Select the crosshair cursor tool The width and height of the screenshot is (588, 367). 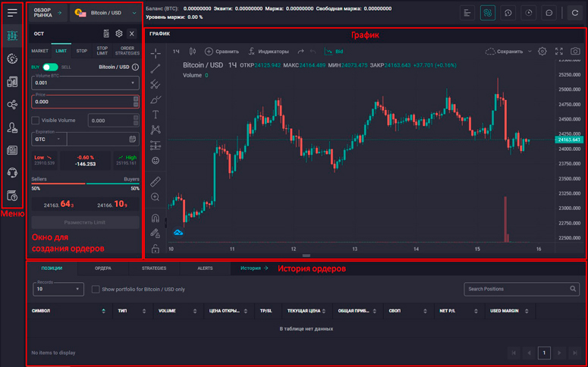tap(156, 53)
